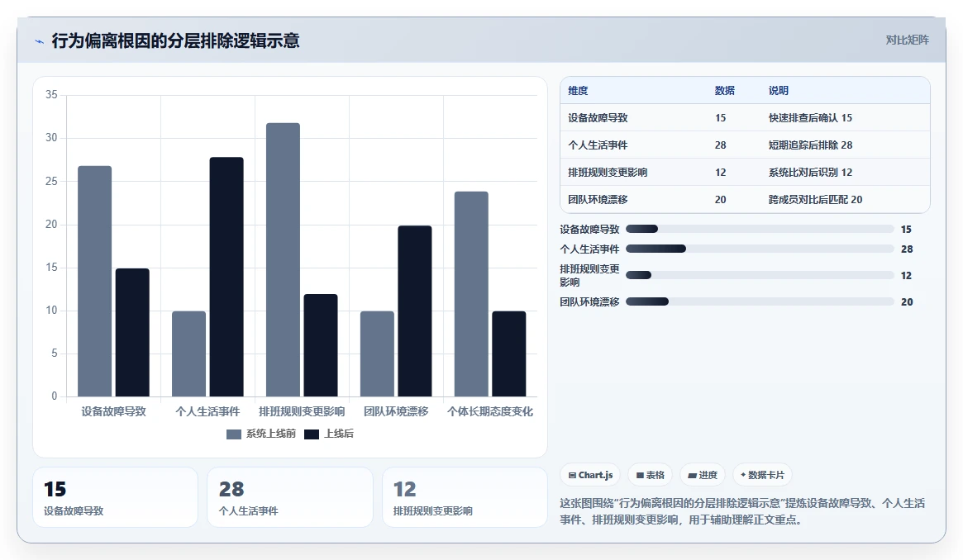
Task: Click the 个人生活事件 progress bar
Action: [x=760, y=249]
